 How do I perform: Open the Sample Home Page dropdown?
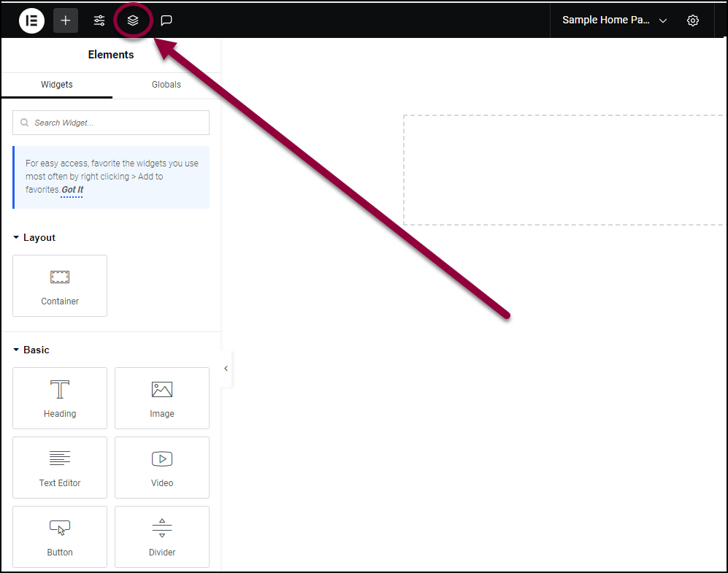pyautogui.click(x=614, y=20)
